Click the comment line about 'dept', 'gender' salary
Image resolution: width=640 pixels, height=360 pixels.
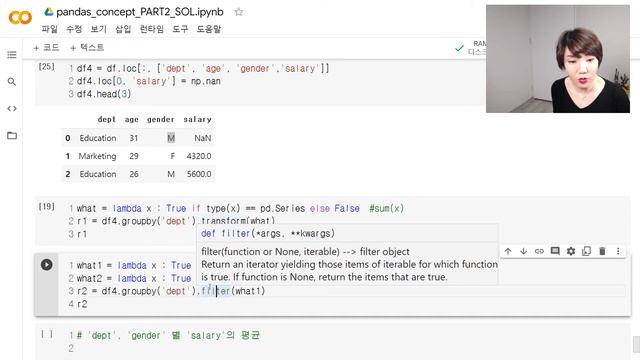click(x=168, y=336)
